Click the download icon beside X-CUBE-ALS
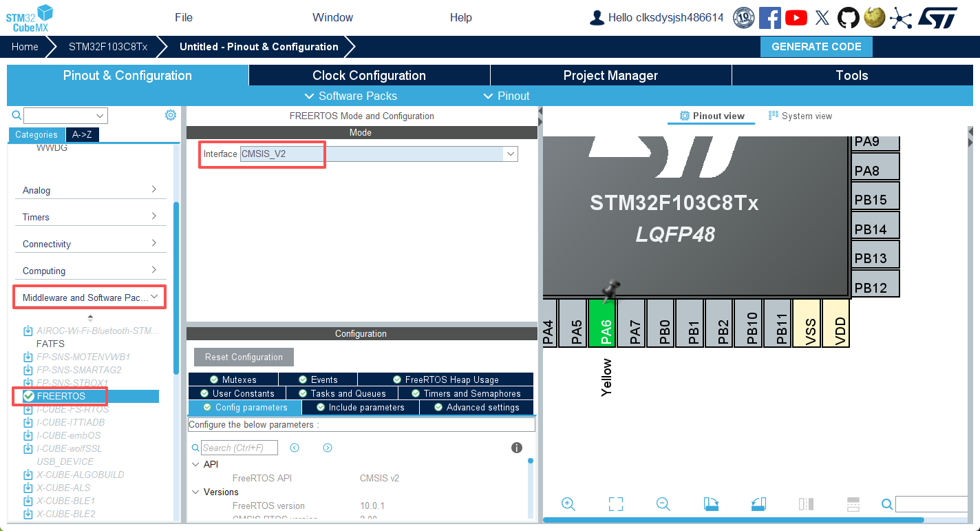 (x=28, y=488)
